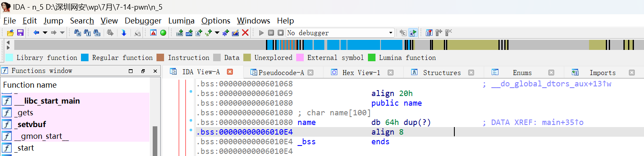The height and width of the screenshot is (156, 644).
Task: Click the grayed search-next icon
Action: tap(110, 32)
